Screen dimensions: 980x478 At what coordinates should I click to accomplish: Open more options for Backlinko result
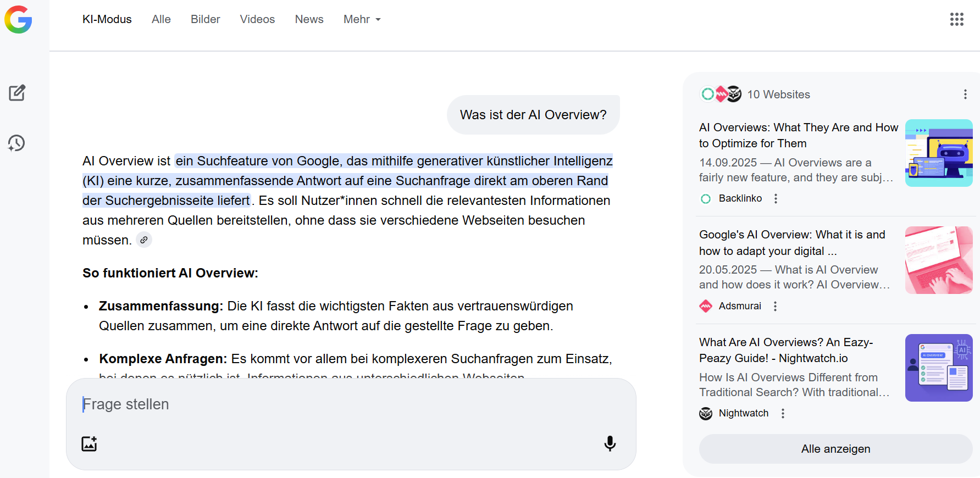pyautogui.click(x=776, y=198)
